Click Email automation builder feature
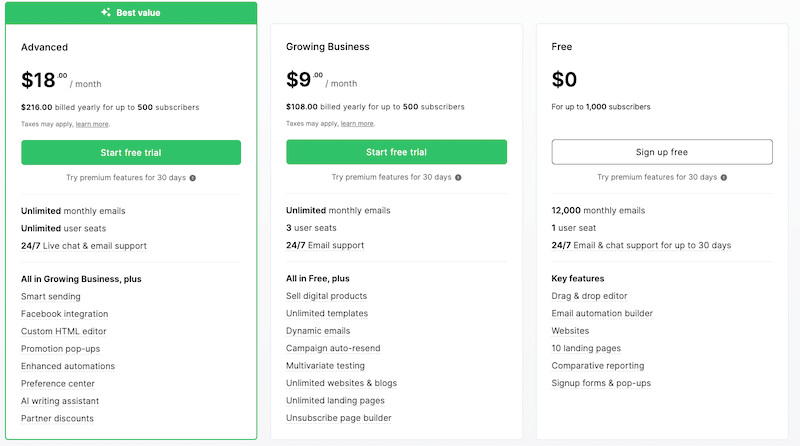Screen dimensions: 800x446 click(x=602, y=313)
